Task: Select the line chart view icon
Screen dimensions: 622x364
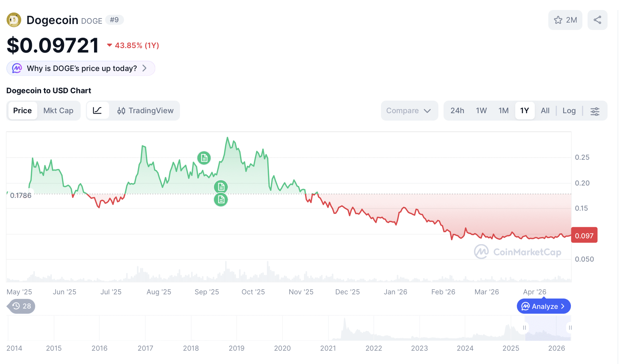Action: click(x=98, y=110)
